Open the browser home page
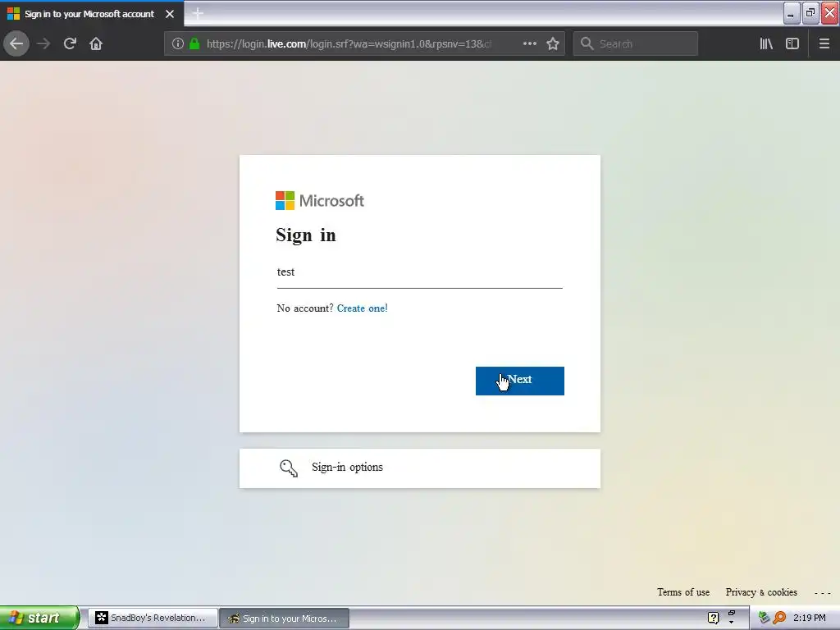The width and height of the screenshot is (840, 630). click(x=96, y=43)
